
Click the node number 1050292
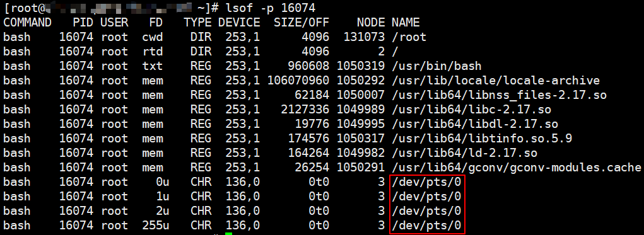(x=361, y=81)
